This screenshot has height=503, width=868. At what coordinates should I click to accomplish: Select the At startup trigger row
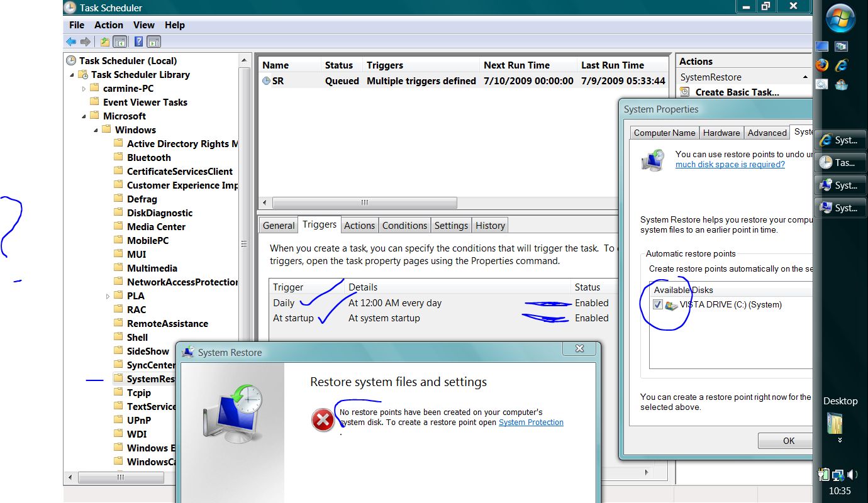coord(443,318)
